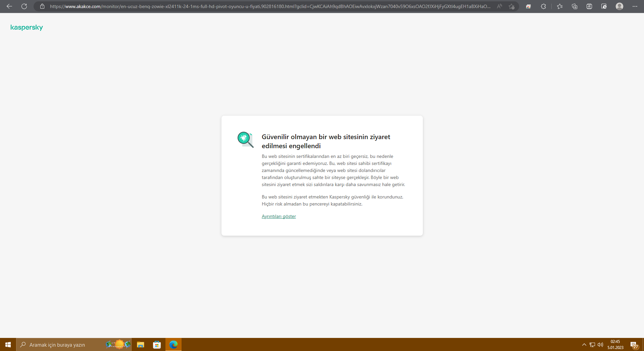Screen dimensions: 644x351
Task: Click the Kaspersky logo
Action: (x=27, y=27)
